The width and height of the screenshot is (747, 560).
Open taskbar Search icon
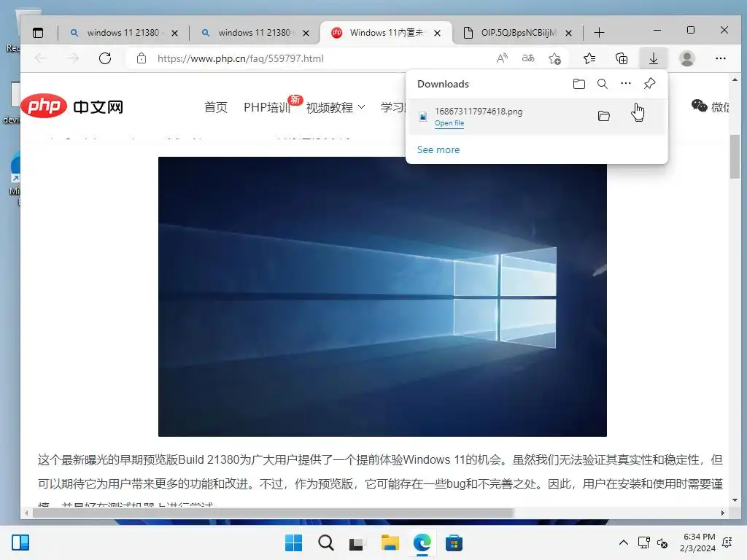click(326, 542)
